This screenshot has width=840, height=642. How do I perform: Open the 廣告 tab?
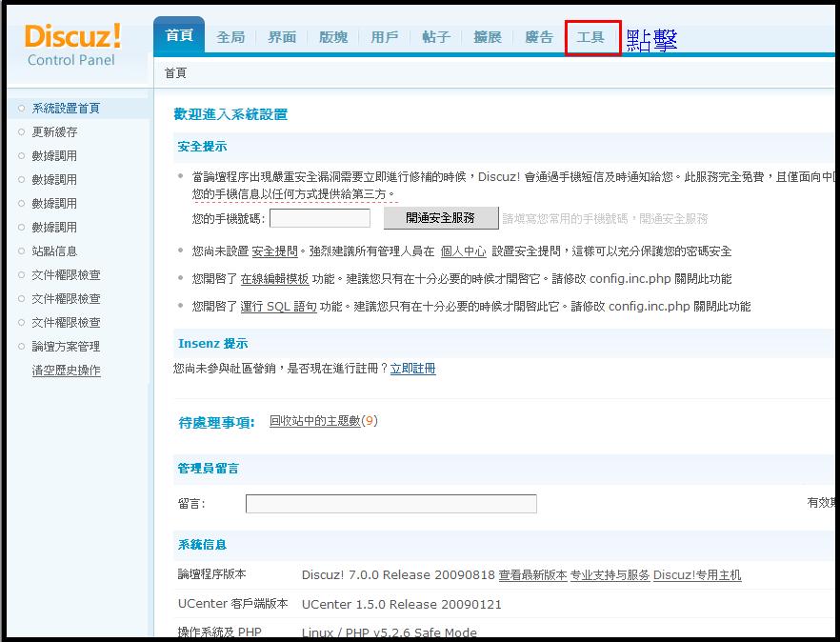tap(539, 37)
